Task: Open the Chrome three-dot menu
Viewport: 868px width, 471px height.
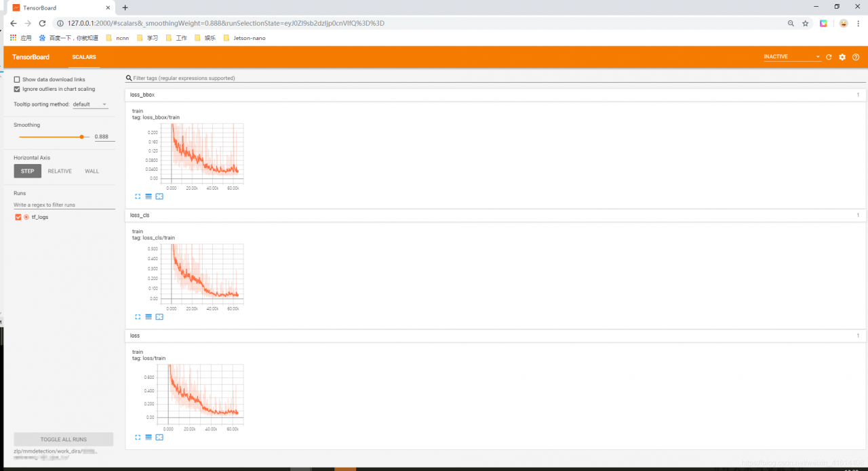Action: click(859, 23)
